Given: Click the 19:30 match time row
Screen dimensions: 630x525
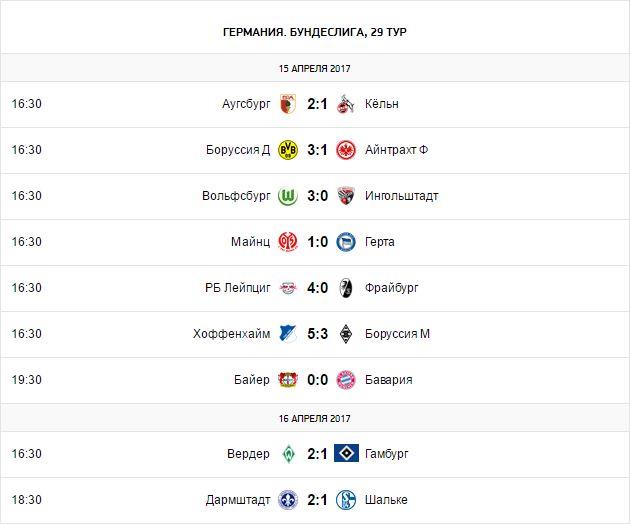Looking at the screenshot, I should pyautogui.click(x=26, y=380).
